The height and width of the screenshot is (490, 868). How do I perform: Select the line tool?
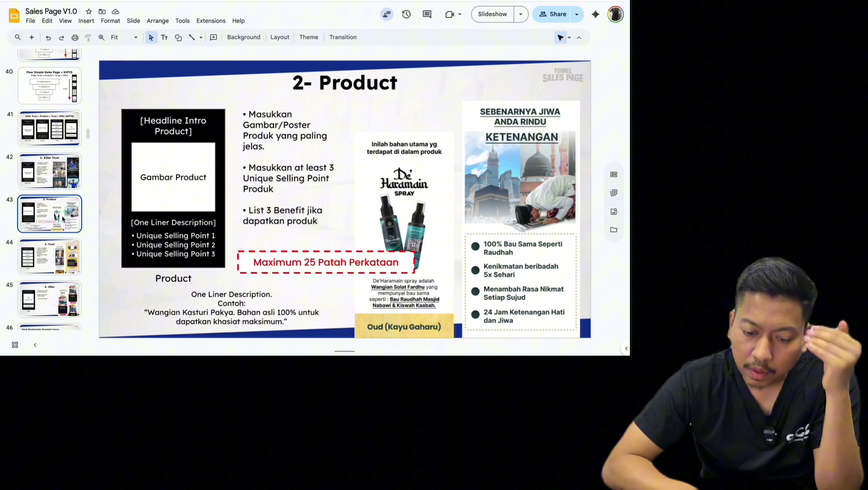(192, 38)
